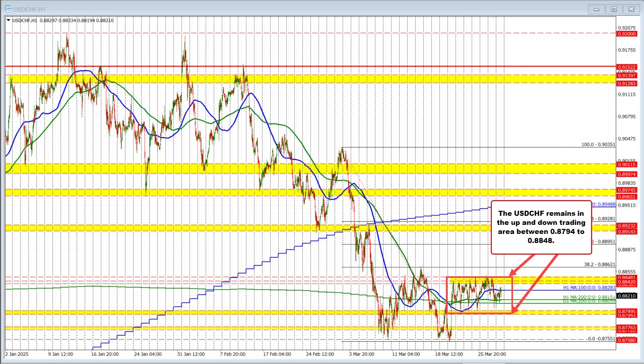Close the USDCHF,H1 chart window

click(x=630, y=9)
